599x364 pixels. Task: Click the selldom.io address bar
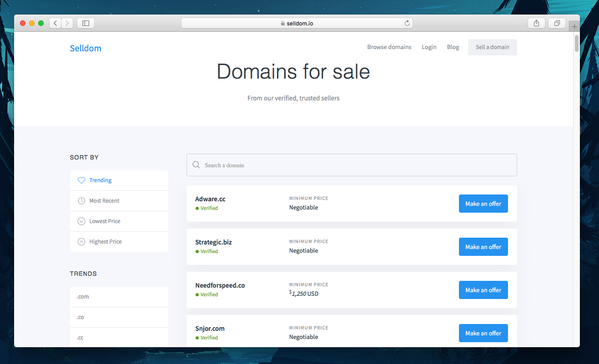(297, 23)
